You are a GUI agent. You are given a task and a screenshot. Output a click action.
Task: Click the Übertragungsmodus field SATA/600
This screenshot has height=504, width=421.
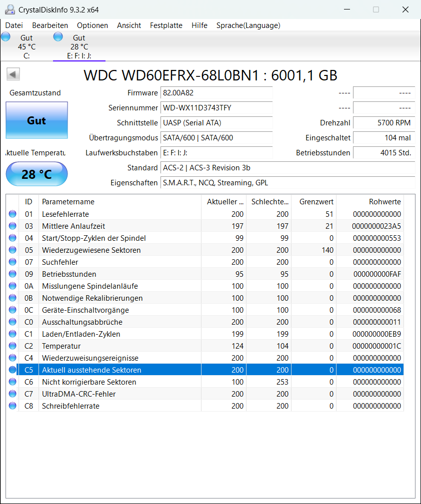point(216,137)
